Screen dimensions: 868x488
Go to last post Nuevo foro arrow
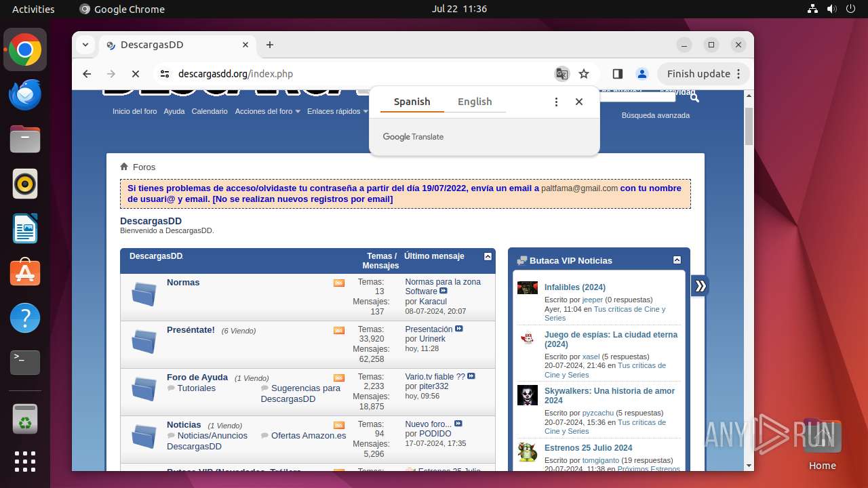458,424
